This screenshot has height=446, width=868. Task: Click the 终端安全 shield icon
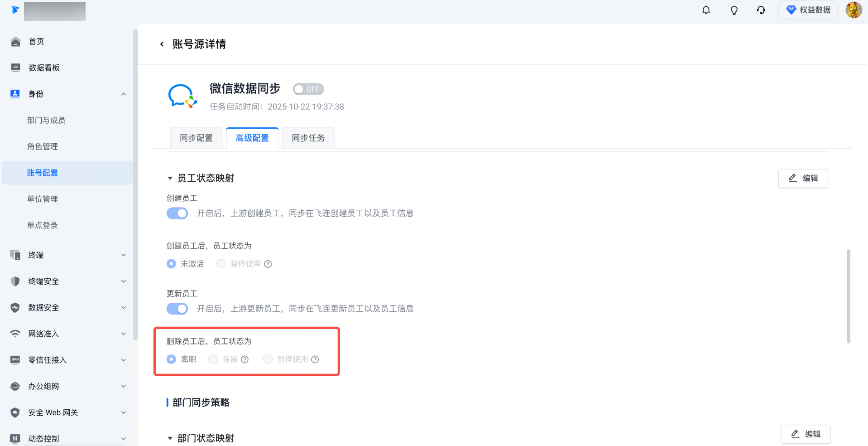(15, 281)
